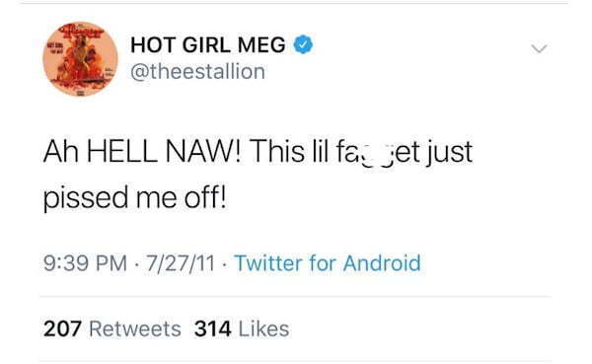592x364 pixels.
Task: Click the blue verified badge
Action: pyautogui.click(x=303, y=44)
